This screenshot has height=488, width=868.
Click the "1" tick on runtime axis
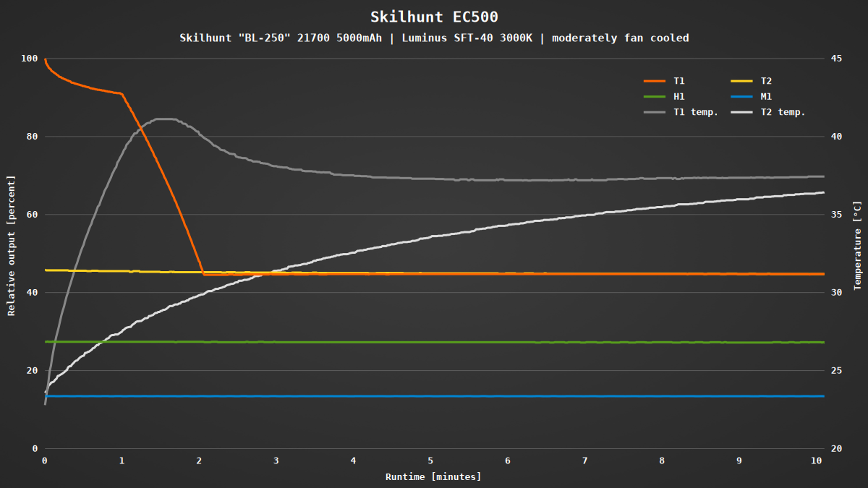[x=122, y=461]
